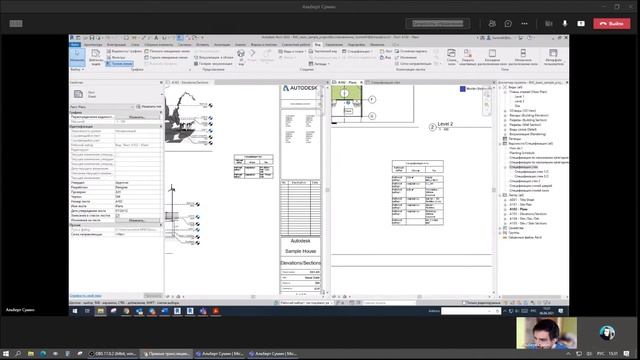
Task: Open Teams more actions menu
Action: [x=524, y=24]
